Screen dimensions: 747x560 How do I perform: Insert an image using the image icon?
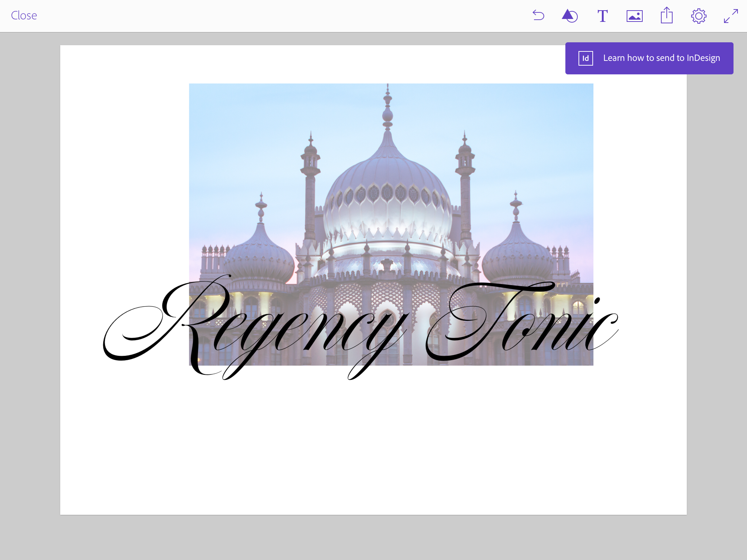[634, 15]
